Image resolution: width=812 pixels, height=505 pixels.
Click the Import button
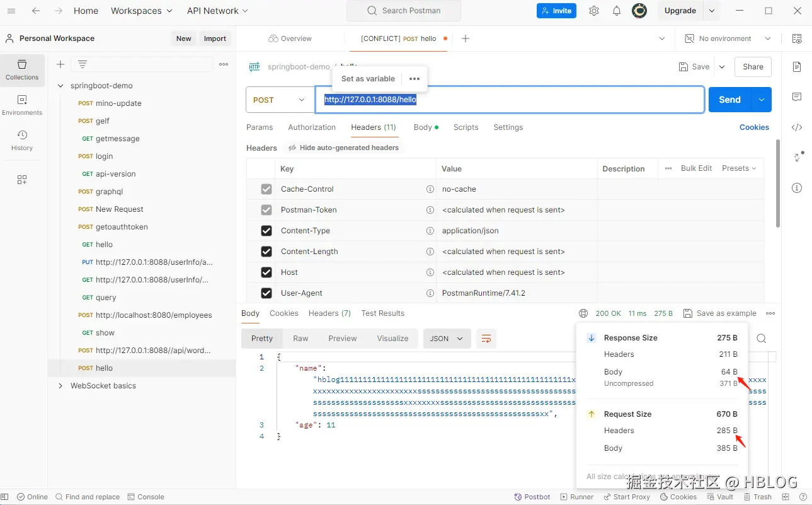click(x=215, y=38)
